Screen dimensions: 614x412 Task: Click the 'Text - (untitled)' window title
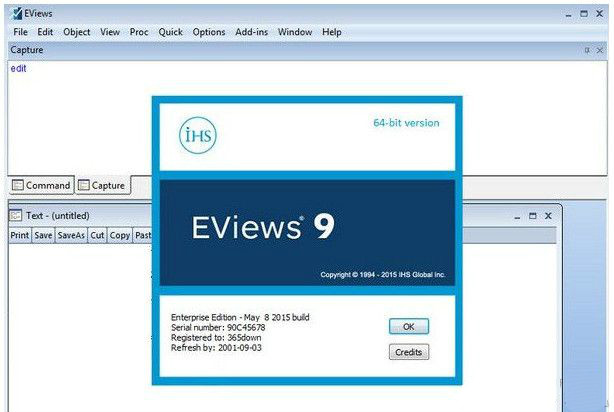[x=58, y=216]
